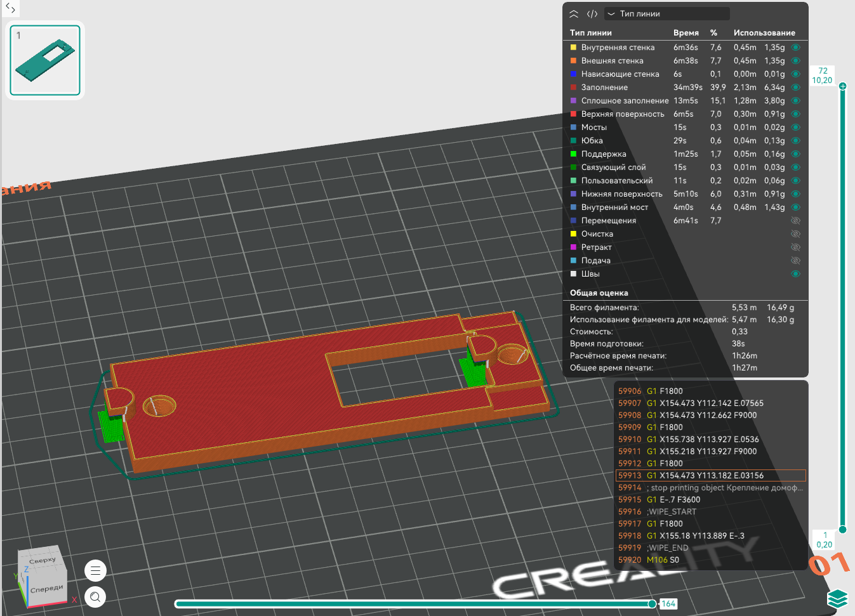The width and height of the screenshot is (855, 616).
Task: Hide the Заполнение line type
Action: [x=795, y=88]
